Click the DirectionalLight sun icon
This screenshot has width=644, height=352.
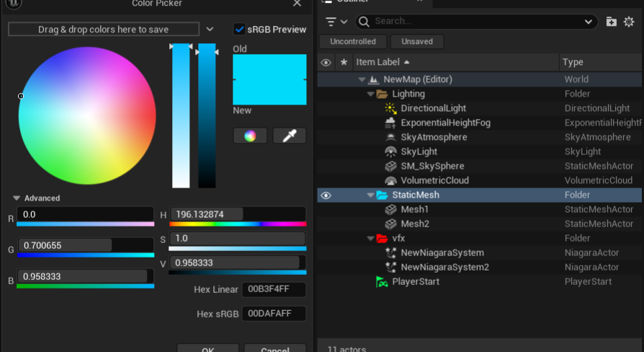(390, 108)
